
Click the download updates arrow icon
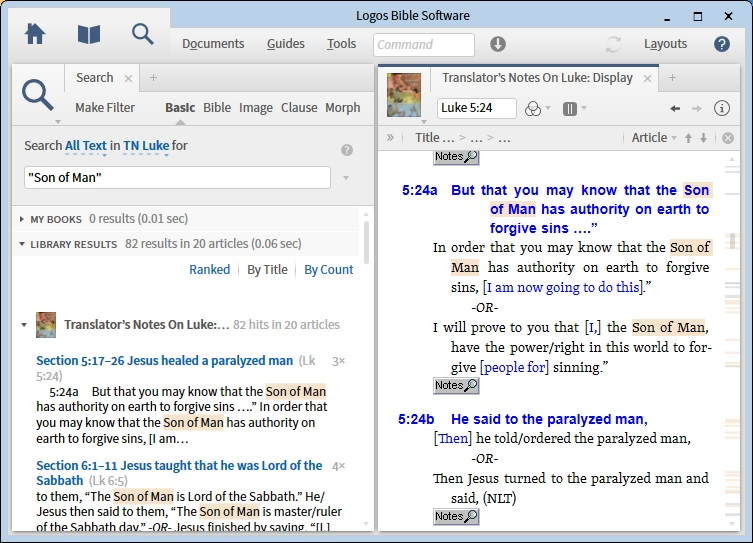497,44
